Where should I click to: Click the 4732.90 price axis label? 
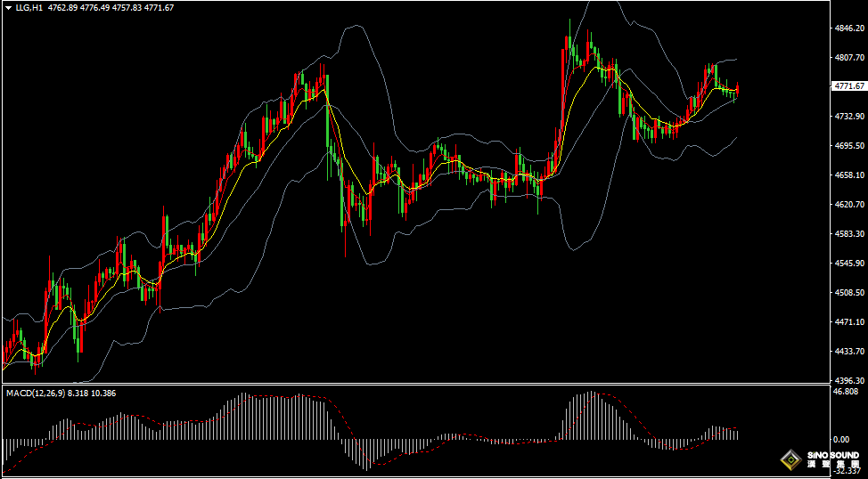click(848, 117)
